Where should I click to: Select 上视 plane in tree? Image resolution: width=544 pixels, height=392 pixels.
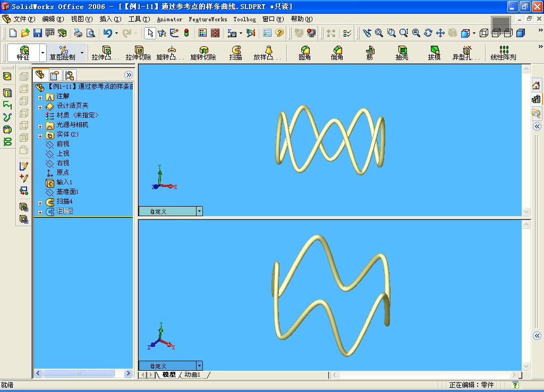click(x=63, y=154)
